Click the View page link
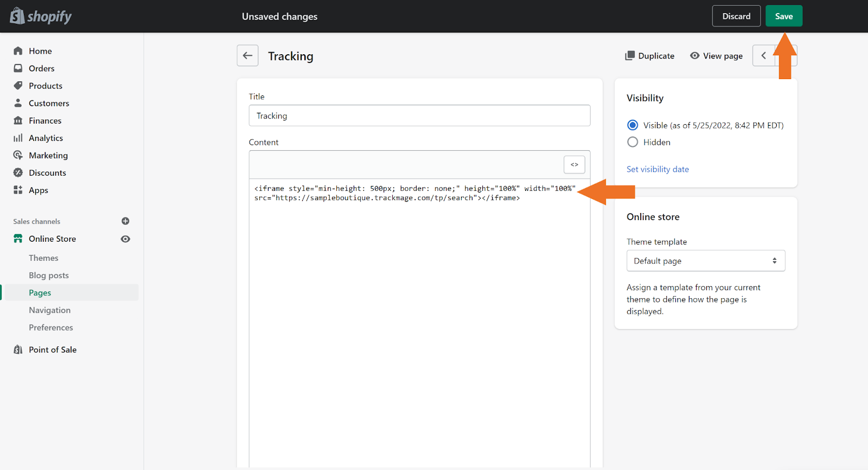This screenshot has width=868, height=470. click(x=716, y=56)
